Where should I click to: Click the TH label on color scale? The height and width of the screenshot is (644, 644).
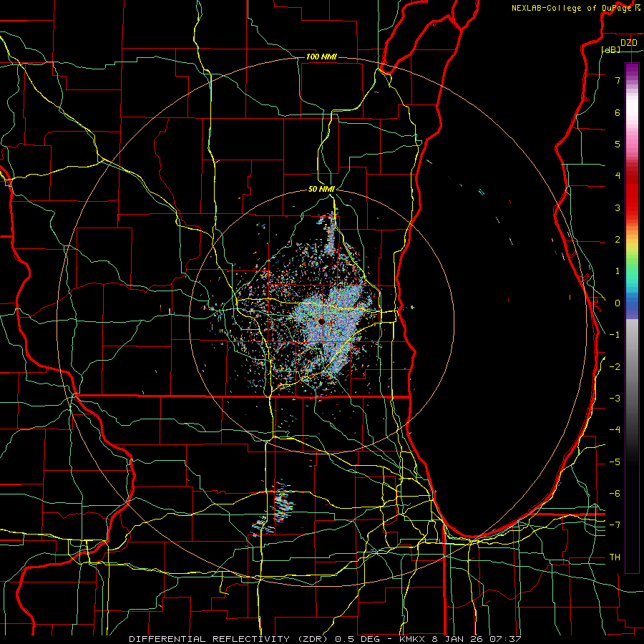(615, 557)
